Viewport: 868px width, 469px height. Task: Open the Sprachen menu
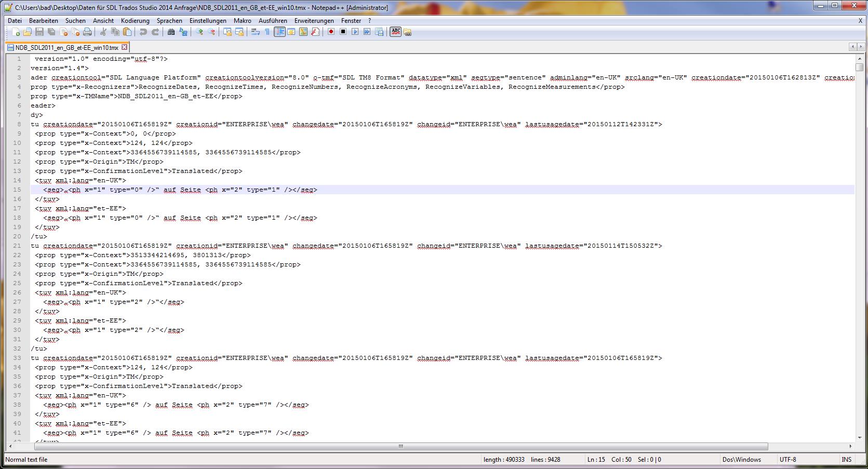pos(169,21)
